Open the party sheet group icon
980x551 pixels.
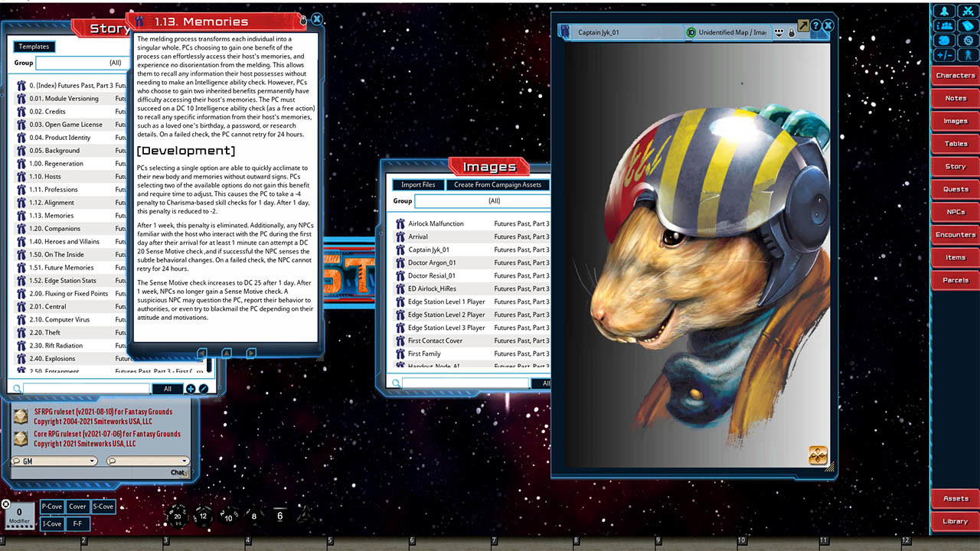[944, 25]
